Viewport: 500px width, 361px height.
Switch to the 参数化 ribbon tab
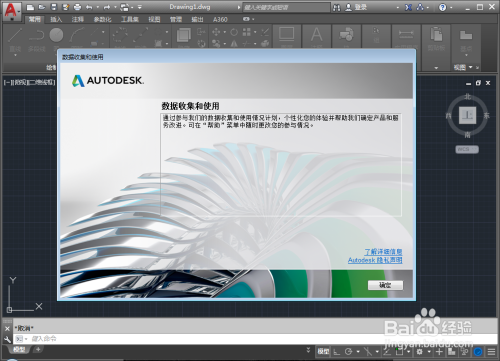(x=102, y=19)
